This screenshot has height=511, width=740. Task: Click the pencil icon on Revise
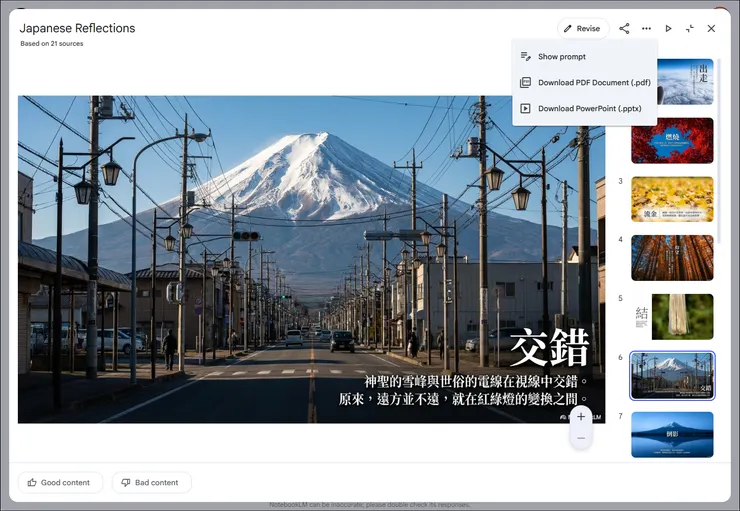click(x=568, y=29)
